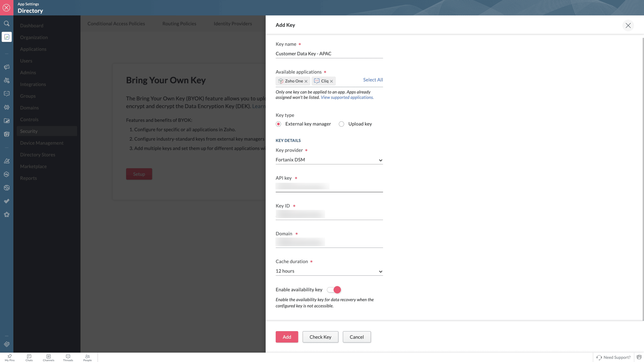Expand the Key provider dropdown

point(329,160)
